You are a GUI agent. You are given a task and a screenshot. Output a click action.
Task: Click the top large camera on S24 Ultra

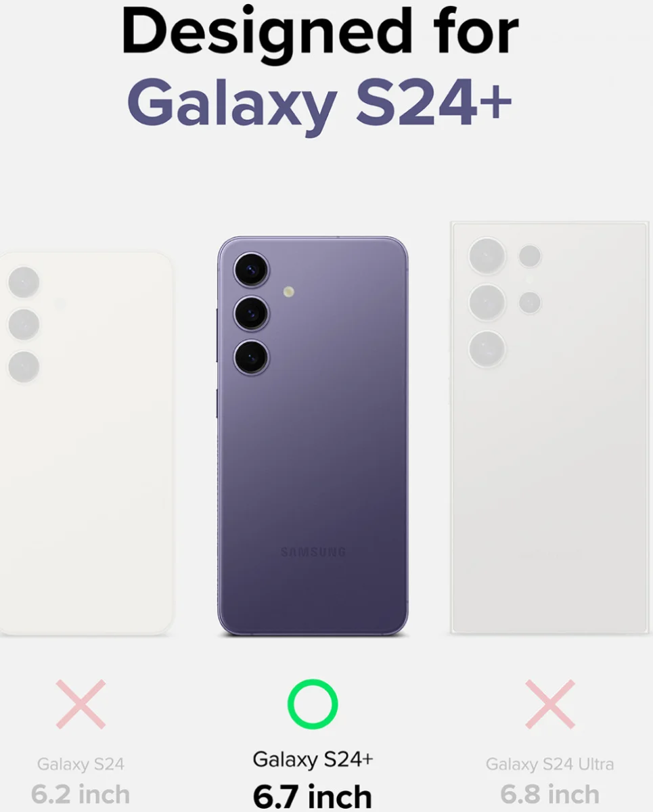click(487, 256)
